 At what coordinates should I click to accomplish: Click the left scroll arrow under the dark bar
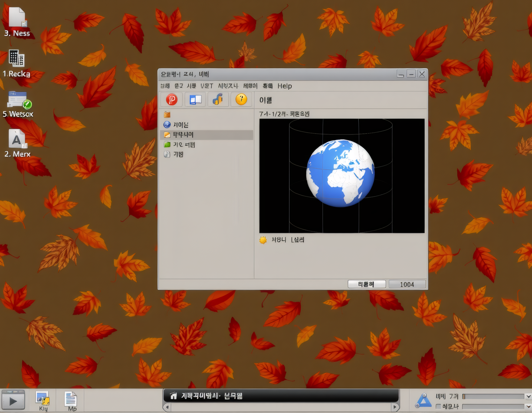167,407
